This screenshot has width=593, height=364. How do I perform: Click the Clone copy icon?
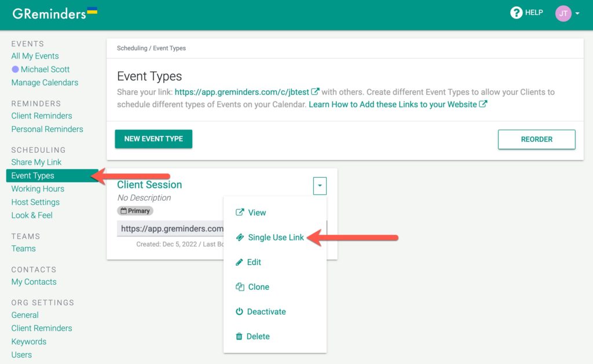click(x=240, y=286)
